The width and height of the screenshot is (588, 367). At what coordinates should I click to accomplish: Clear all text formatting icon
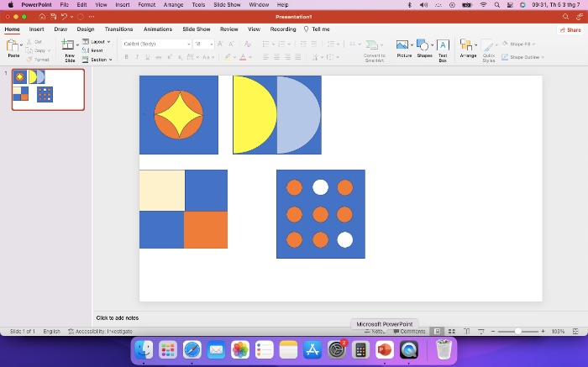(247, 44)
